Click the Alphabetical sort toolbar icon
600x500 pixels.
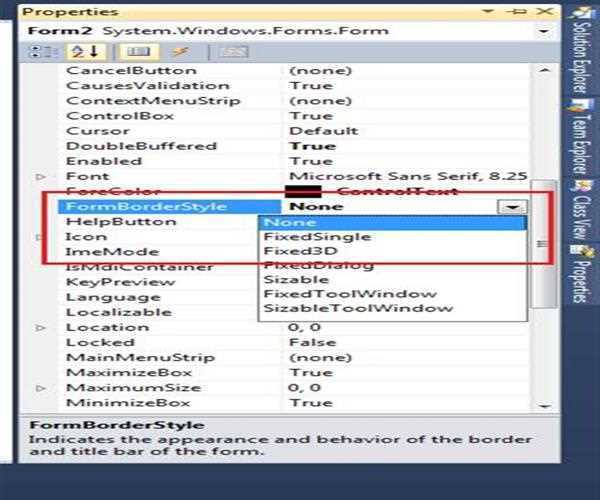[x=62, y=52]
